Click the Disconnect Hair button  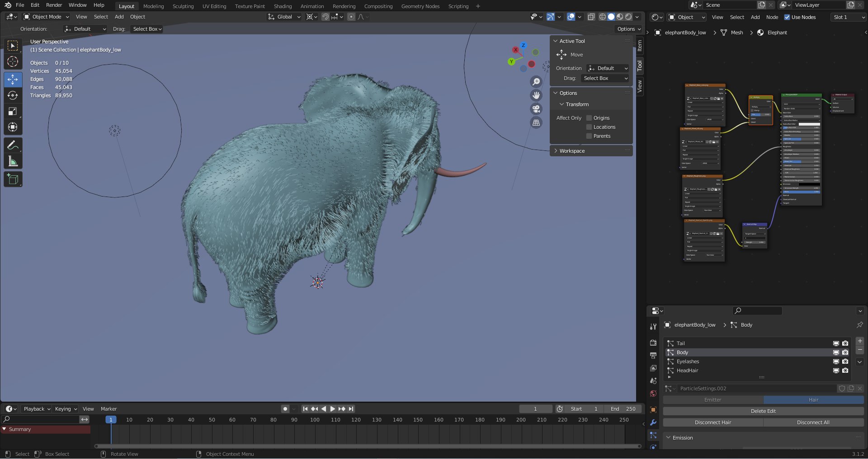click(713, 422)
